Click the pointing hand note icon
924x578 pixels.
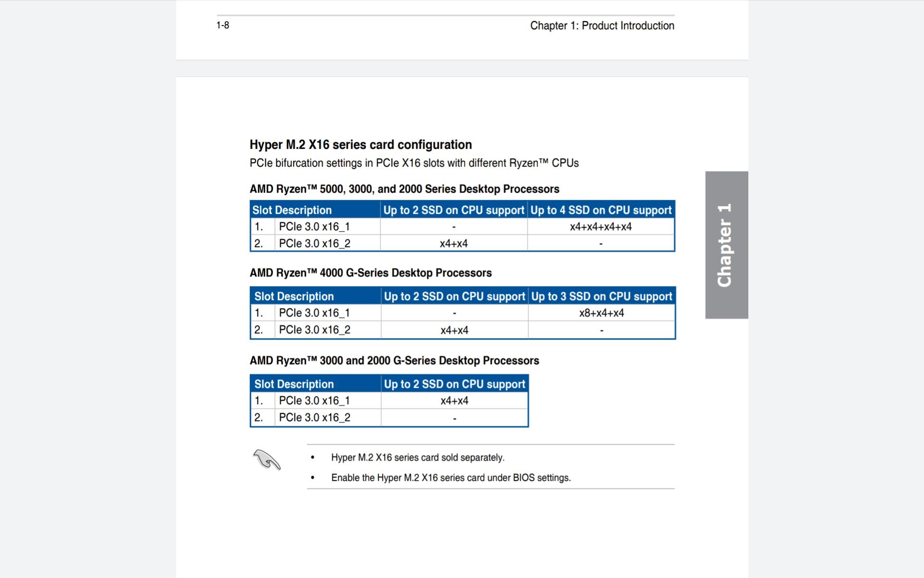pos(267,460)
